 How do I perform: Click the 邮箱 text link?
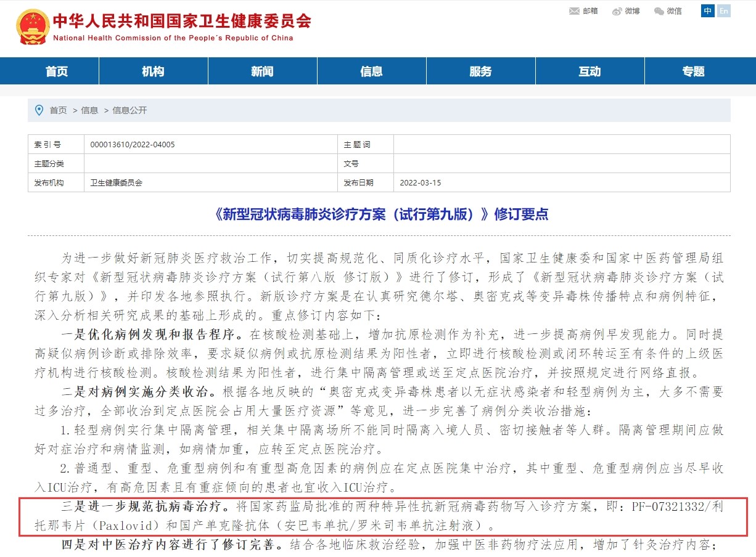tap(590, 11)
